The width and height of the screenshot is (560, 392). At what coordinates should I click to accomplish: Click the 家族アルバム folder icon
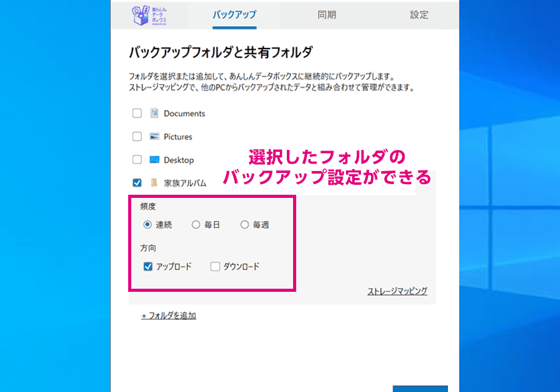(154, 183)
